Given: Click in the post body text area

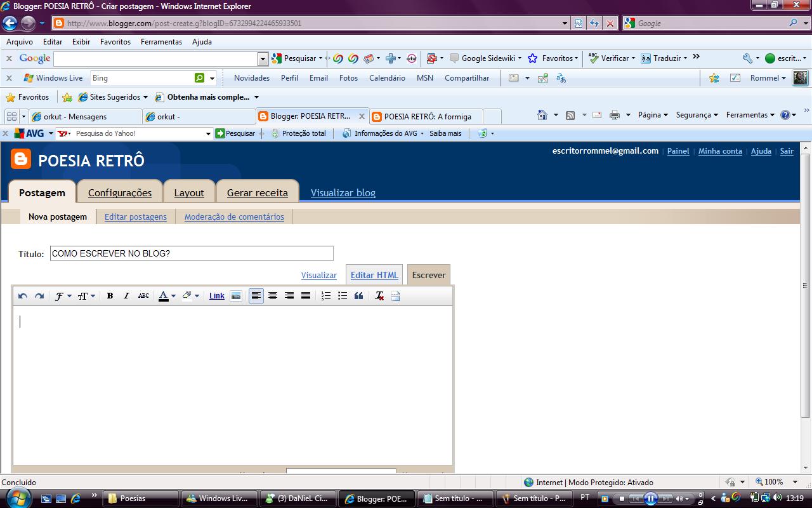Looking at the screenshot, I should coord(233,385).
